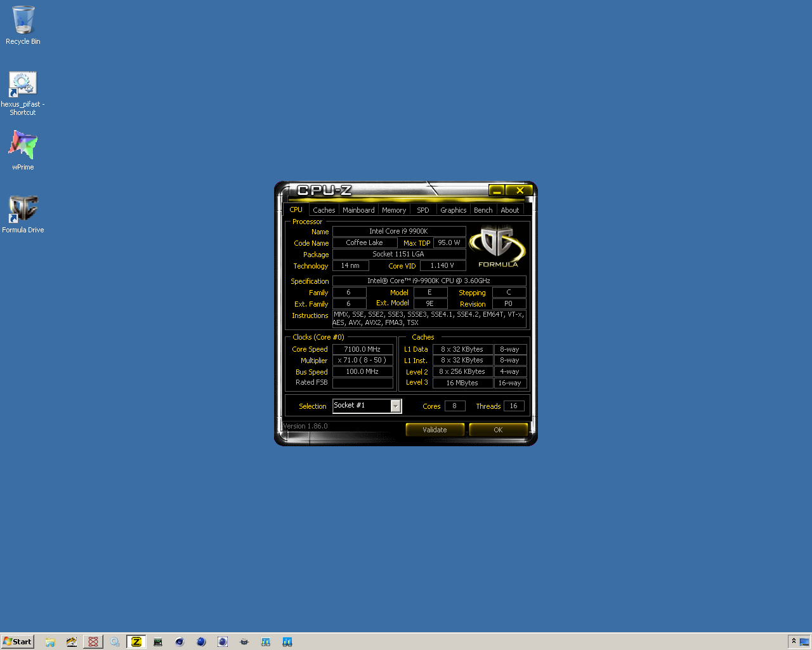Click the OK button in CPU-Z
This screenshot has height=650, width=812.
[498, 430]
